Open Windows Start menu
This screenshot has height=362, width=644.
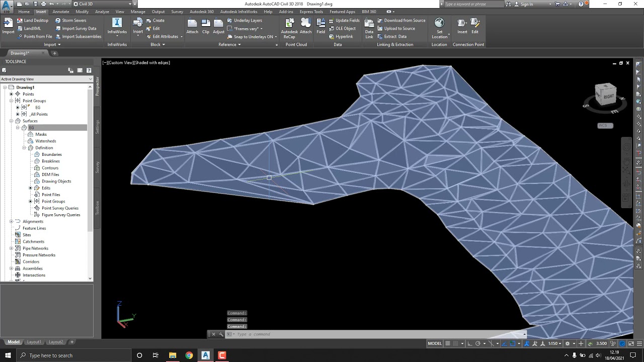[8, 355]
